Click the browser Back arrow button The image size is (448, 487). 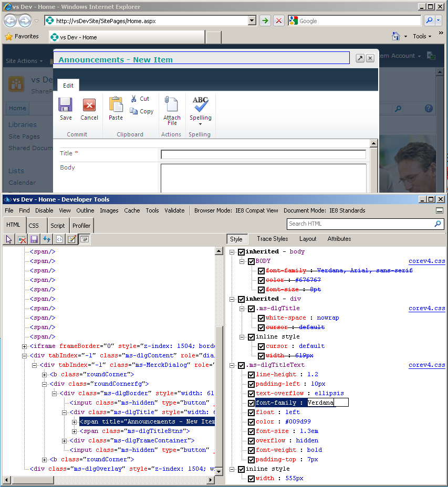point(11,21)
